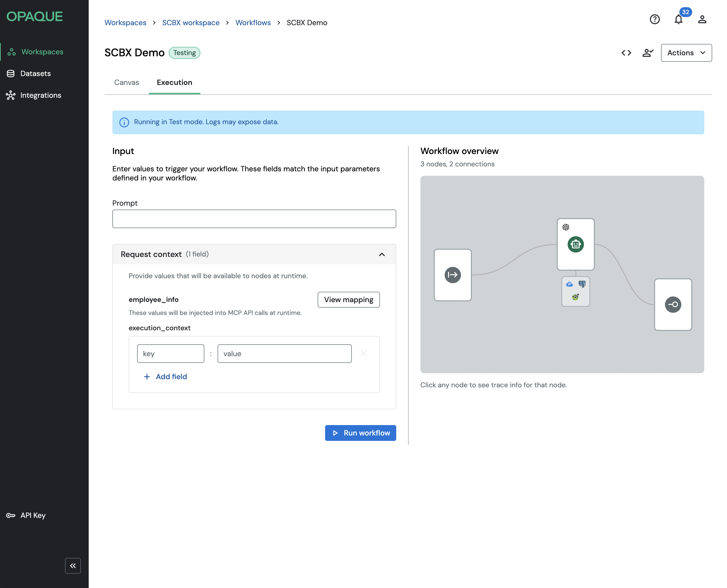Click the Run workflow button
Image resolution: width=727 pixels, height=588 pixels.
[x=360, y=433]
